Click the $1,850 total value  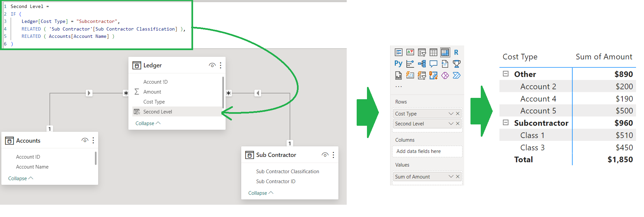(x=620, y=160)
